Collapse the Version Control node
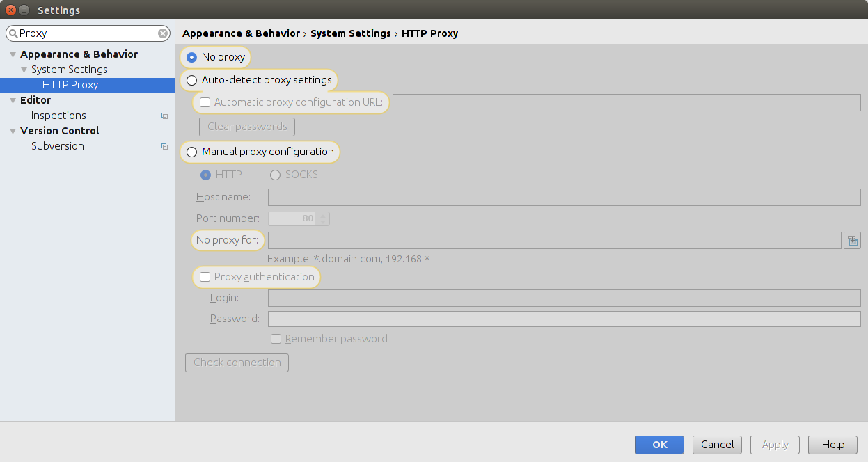The image size is (868, 462). 13,131
